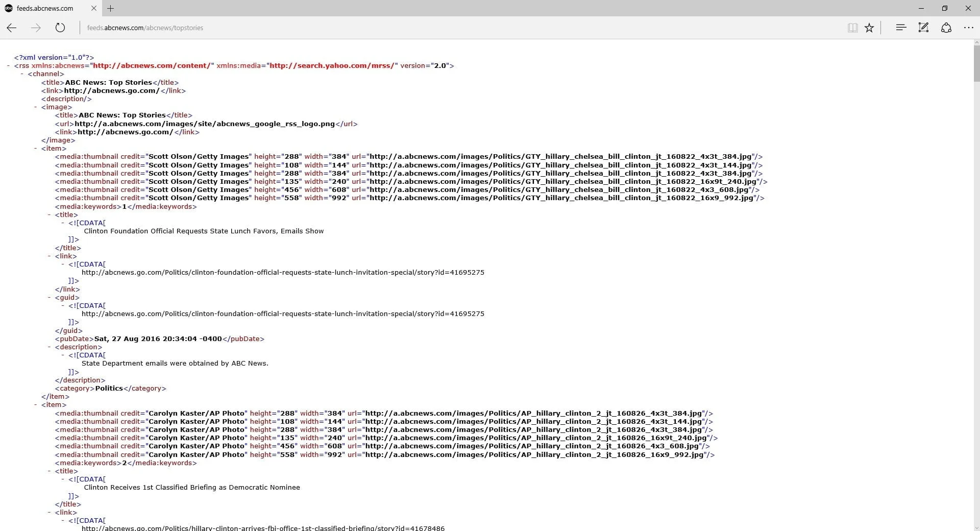Screen dimensions: 980x531
Task: Refresh the current feed page
Action: tap(60, 28)
